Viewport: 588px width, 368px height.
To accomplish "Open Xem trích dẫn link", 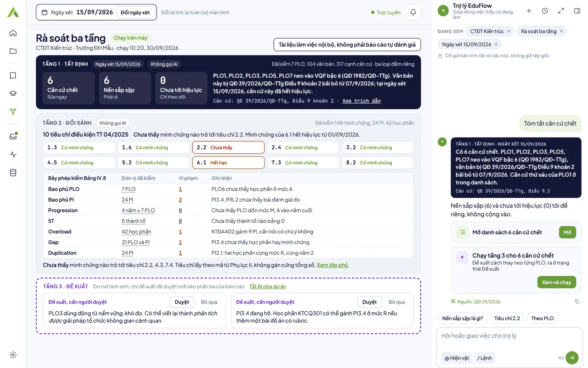I will (x=361, y=101).
